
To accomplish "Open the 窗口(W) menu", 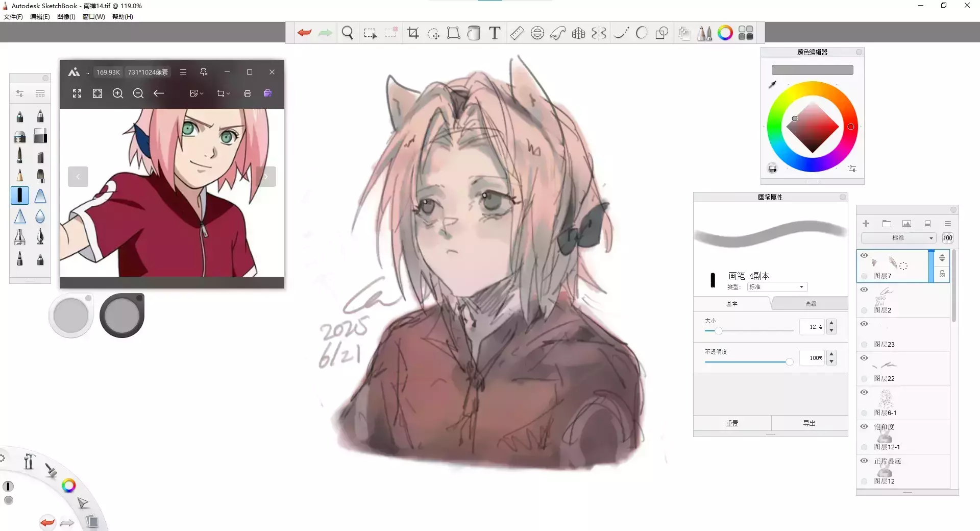I will point(94,17).
